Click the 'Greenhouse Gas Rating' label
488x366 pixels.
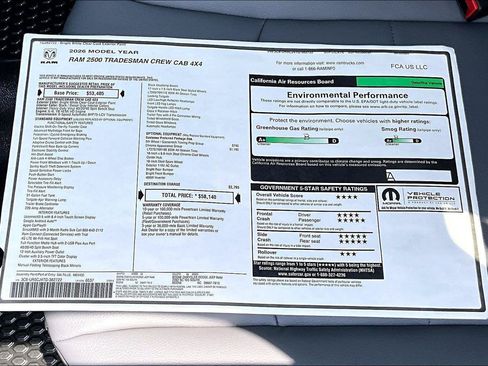click(x=287, y=128)
